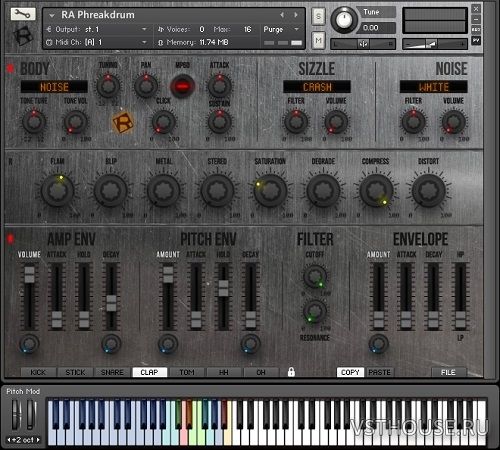Open the Output st. 1 dropdown
The width and height of the screenshot is (500, 450).
coord(97,29)
